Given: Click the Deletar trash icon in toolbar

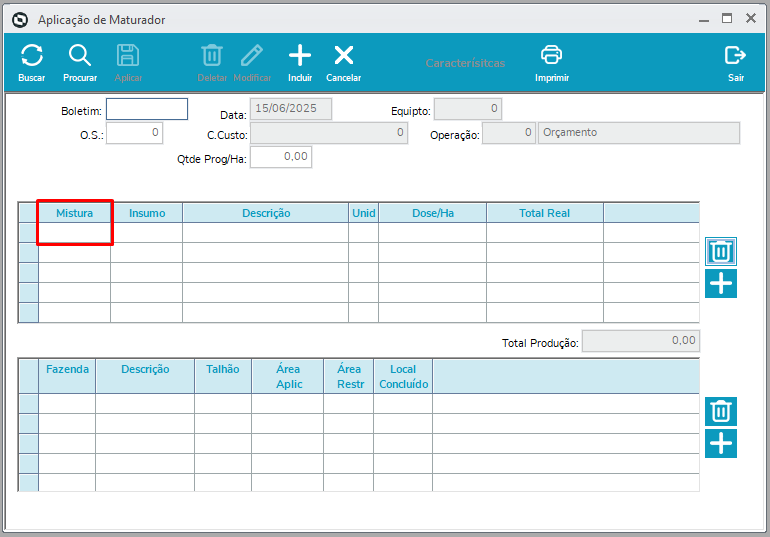Looking at the screenshot, I should click(x=212, y=55).
